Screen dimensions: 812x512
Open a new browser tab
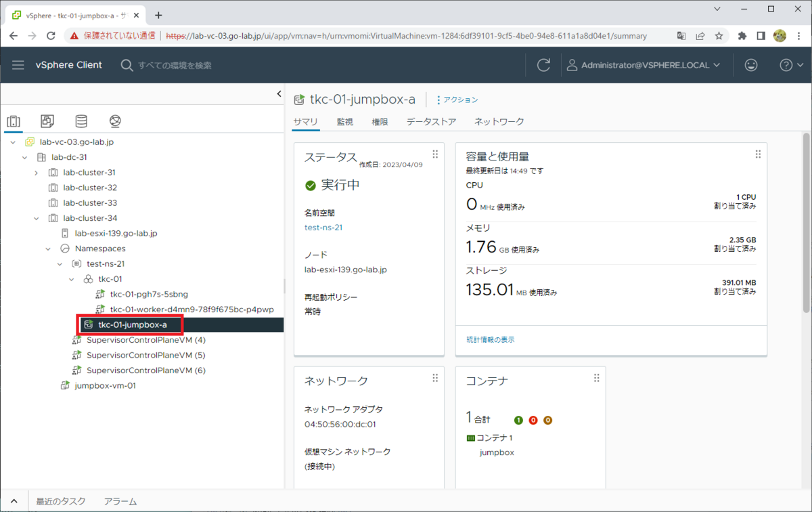pyautogui.click(x=159, y=15)
